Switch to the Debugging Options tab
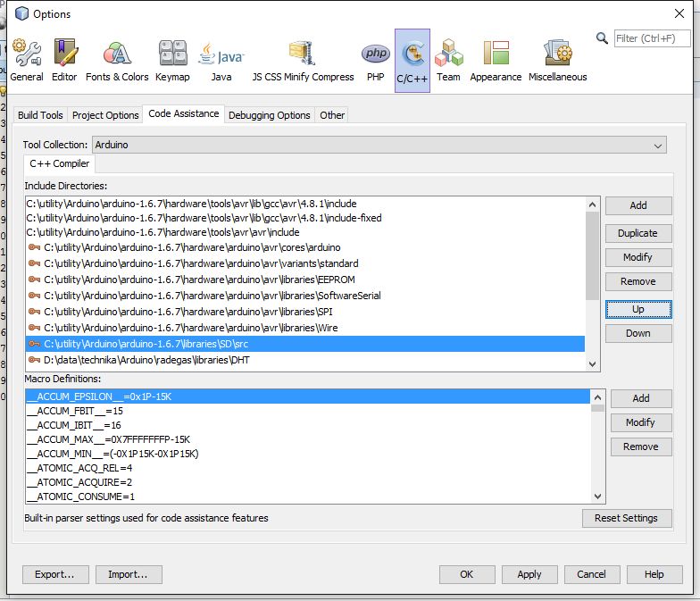Image resolution: width=700 pixels, height=601 pixels. point(270,115)
